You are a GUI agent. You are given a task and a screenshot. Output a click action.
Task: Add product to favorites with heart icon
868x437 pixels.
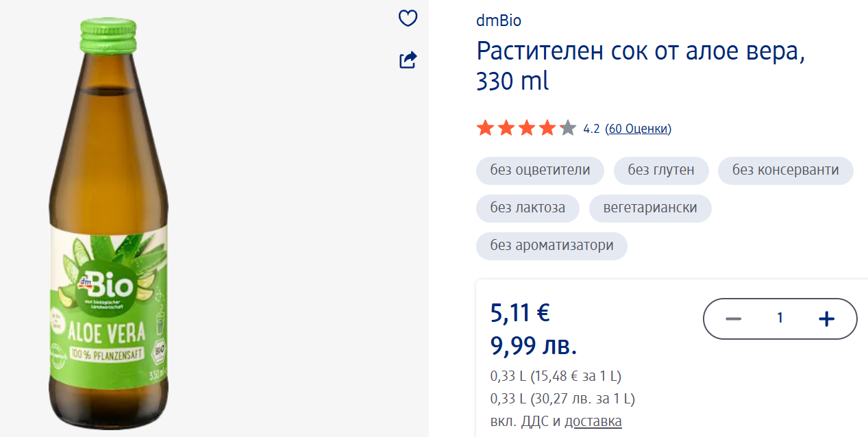pyautogui.click(x=408, y=18)
